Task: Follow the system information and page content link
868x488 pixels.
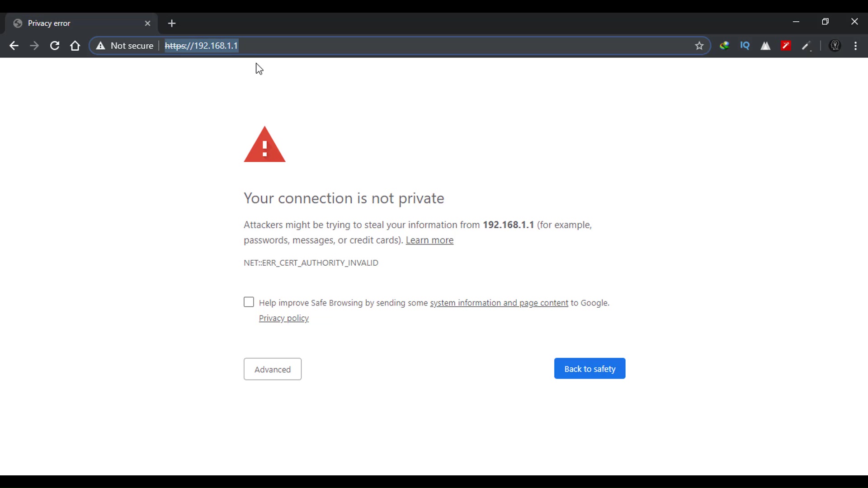Action: (x=499, y=303)
